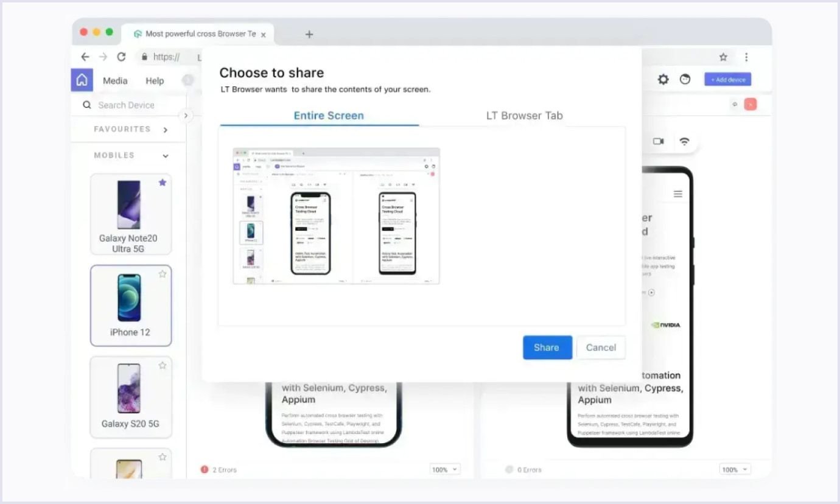Image resolution: width=840 pixels, height=504 pixels.
Task: Mark iPhone 12 as favourite with star
Action: [x=163, y=274]
